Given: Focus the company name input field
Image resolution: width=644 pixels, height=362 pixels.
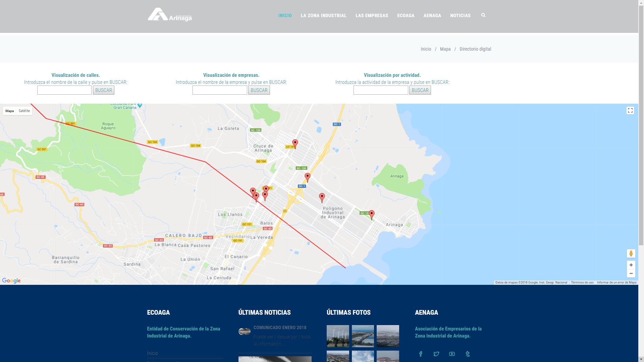Looking at the screenshot, I should [x=220, y=90].
